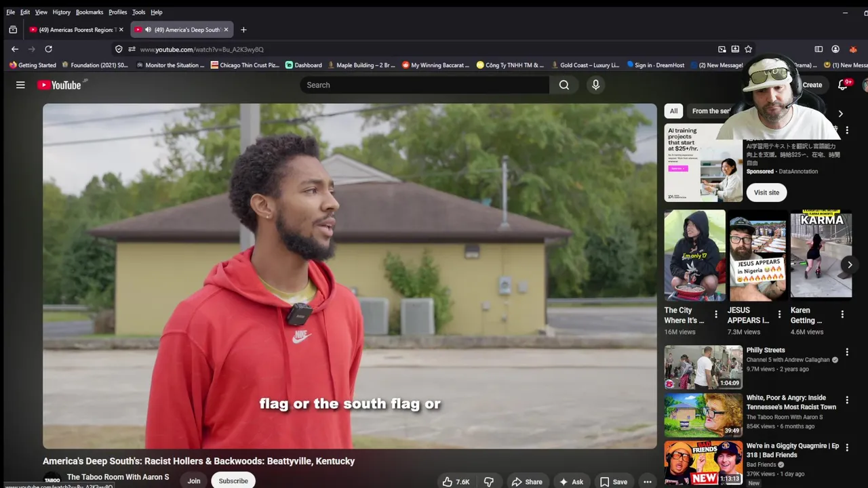This screenshot has height=488, width=868.
Task: Open The Taboo Room With Aaron S channel
Action: (118, 477)
